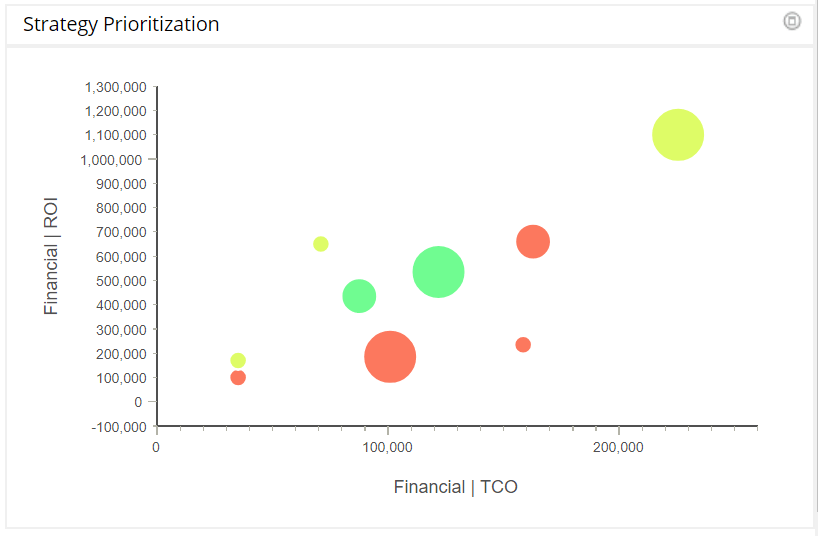Click the -100,000 label on the ROI axis
818x536 pixels.
click(x=118, y=427)
